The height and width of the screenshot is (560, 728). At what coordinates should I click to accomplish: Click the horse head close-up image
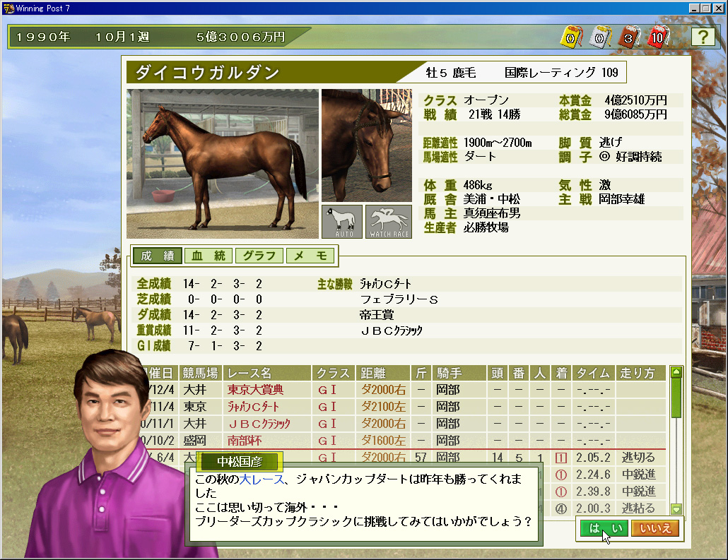coord(367,145)
